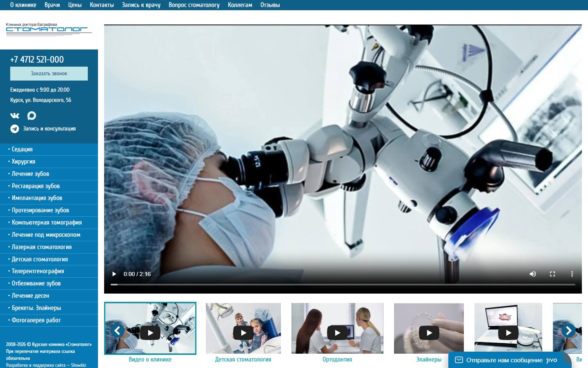Click the 'Ортодонтия' caption link

[337, 359]
